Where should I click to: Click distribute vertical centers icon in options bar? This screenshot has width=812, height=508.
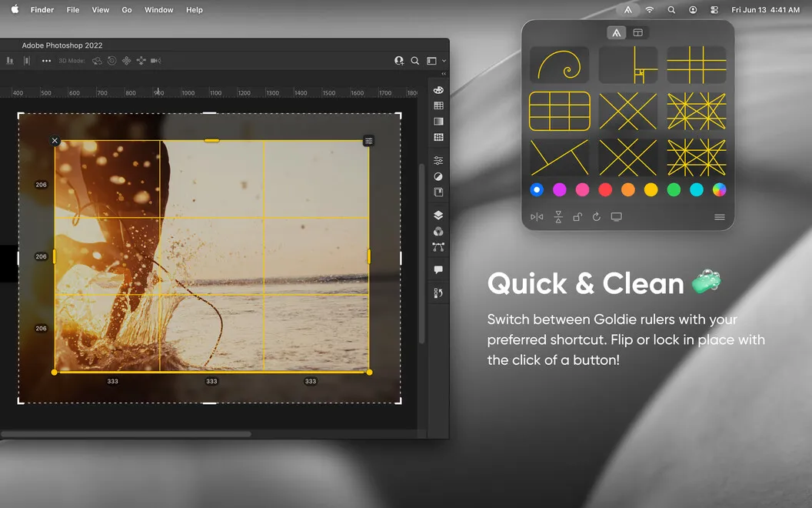pyautogui.click(x=27, y=61)
